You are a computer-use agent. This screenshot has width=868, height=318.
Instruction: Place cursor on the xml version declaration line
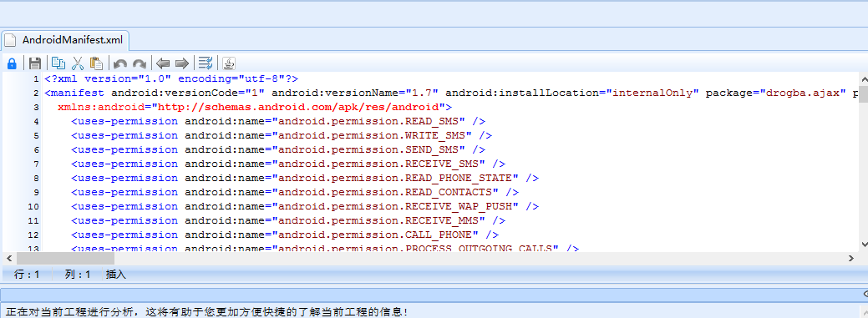coord(171,79)
